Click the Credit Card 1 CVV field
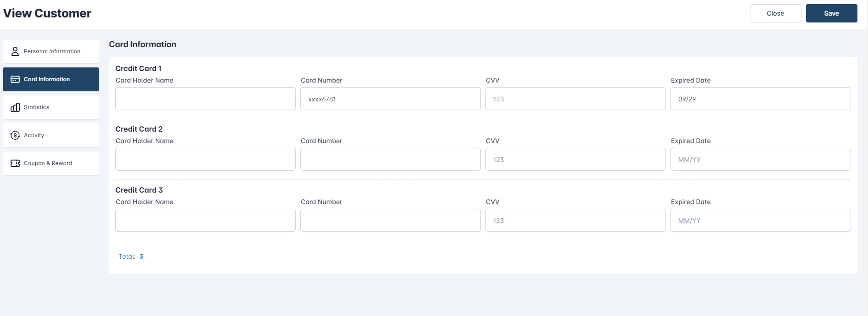This screenshot has width=868, height=316. pos(575,99)
